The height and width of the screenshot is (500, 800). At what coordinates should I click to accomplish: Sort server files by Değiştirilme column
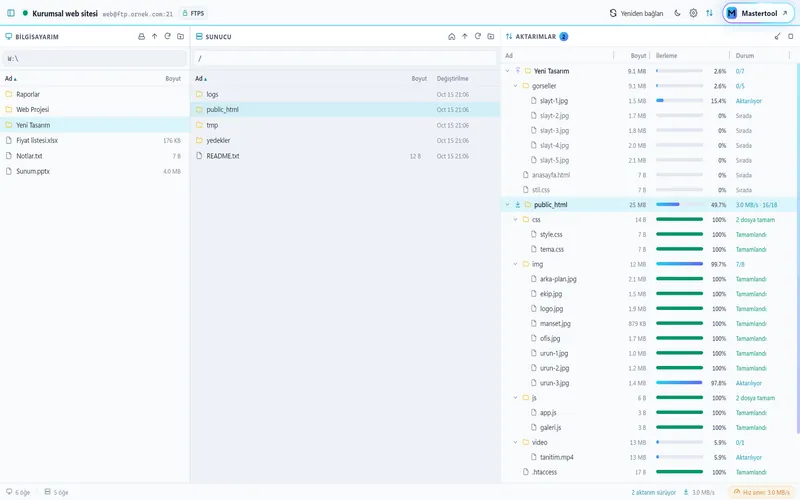point(453,79)
